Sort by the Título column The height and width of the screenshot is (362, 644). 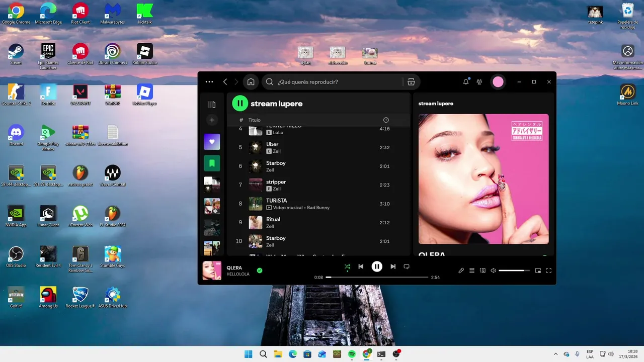pos(254,120)
